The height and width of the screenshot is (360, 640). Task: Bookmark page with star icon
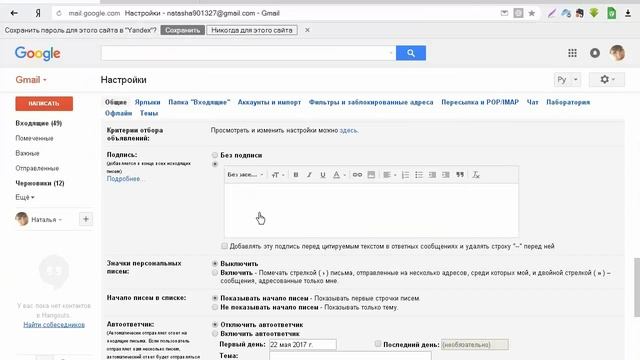pos(531,13)
